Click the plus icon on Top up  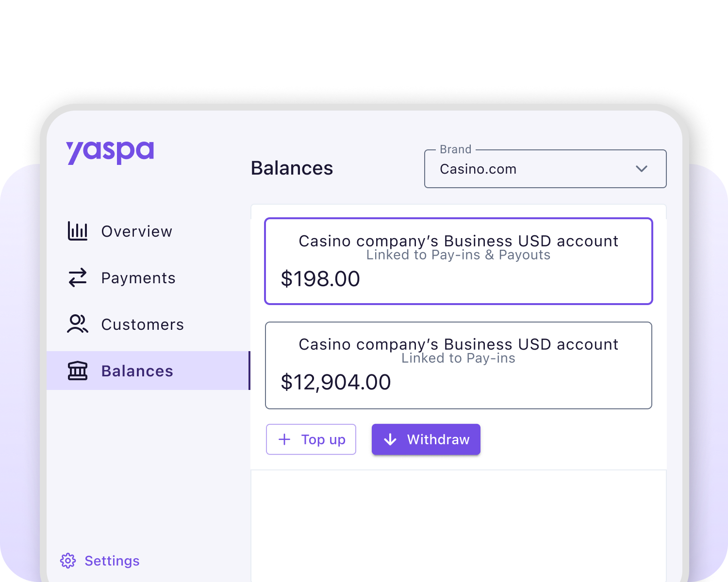pos(284,439)
